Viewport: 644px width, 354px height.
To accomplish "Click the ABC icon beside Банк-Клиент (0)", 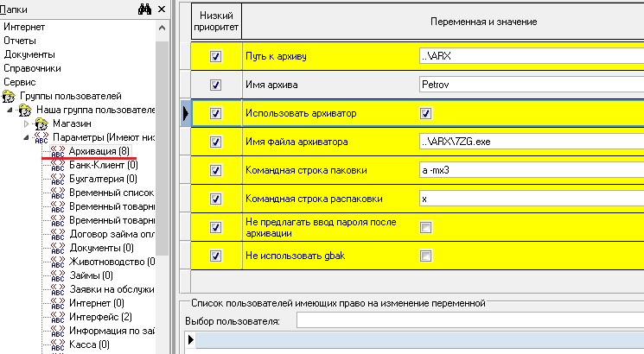I will point(58,165).
